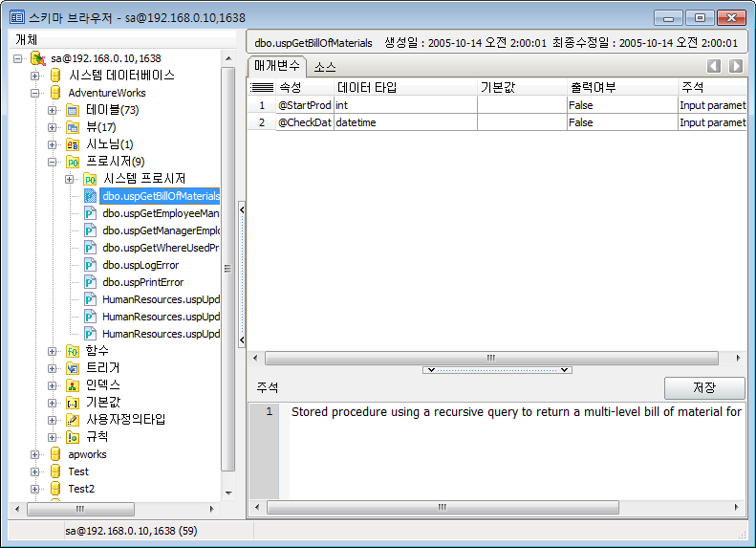Click the tree horizontal scrollbar thumb
Viewport: 756px width, 548px height.
pyautogui.click(x=80, y=509)
